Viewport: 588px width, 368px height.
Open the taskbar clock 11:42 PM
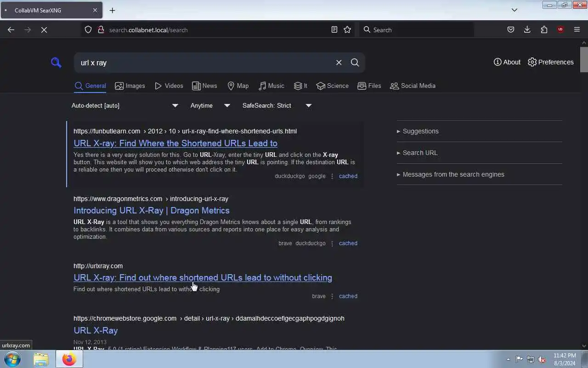(x=565, y=359)
